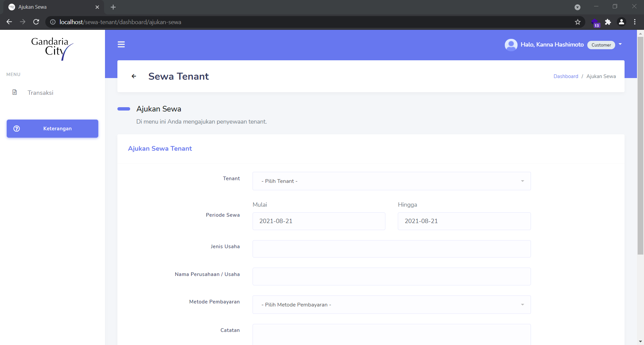Click the user avatar next to Kanna Hashimoto
The image size is (644, 345).
tap(511, 45)
